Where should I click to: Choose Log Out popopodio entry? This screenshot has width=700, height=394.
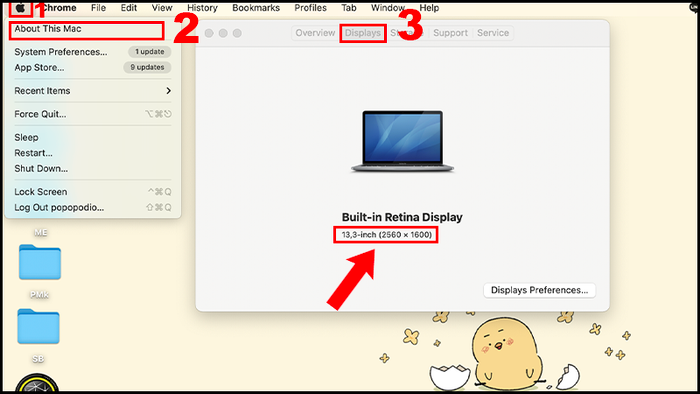click(x=59, y=207)
